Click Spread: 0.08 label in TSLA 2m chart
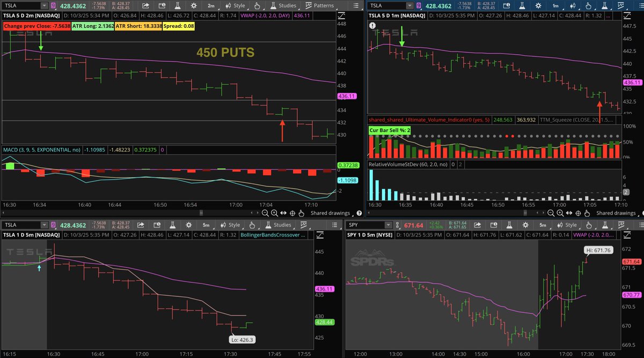Viewport: 644px width, 358px height. tap(178, 26)
